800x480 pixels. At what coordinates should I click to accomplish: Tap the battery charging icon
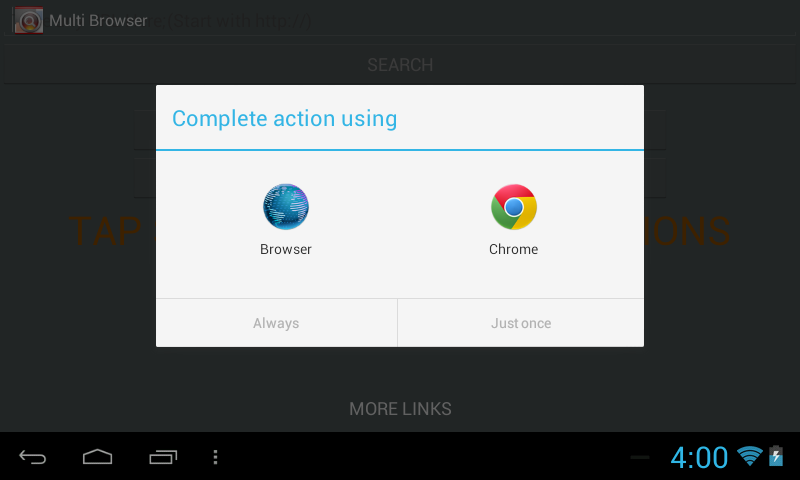click(x=776, y=456)
